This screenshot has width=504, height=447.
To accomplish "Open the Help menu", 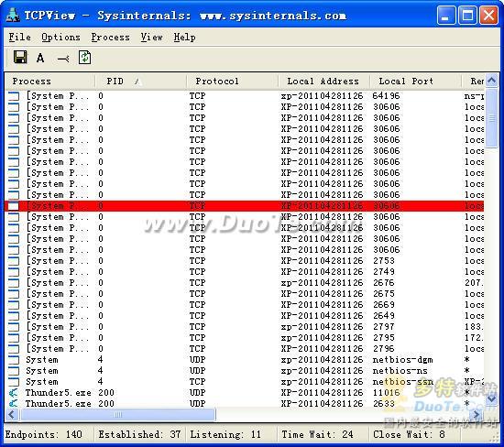I will (184, 38).
